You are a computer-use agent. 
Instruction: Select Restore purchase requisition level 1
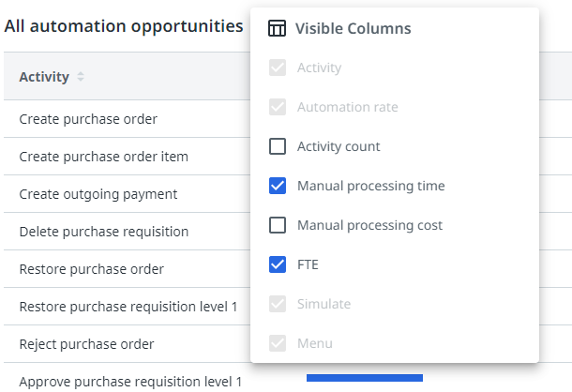tap(128, 307)
